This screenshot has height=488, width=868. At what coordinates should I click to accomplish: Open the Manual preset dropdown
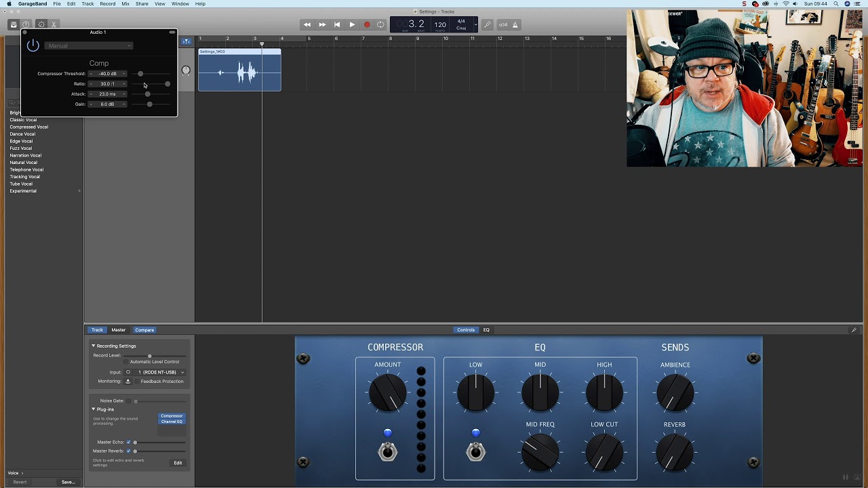[89, 45]
